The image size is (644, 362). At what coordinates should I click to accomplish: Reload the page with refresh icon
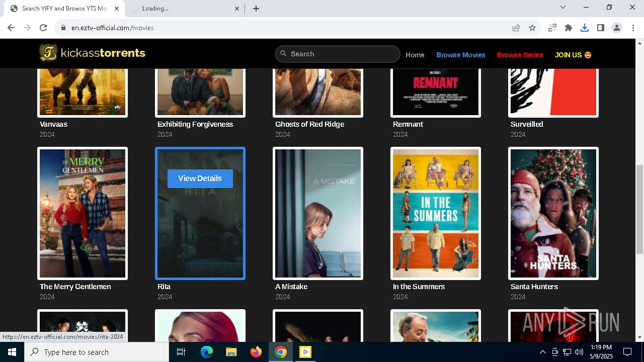[x=43, y=28]
